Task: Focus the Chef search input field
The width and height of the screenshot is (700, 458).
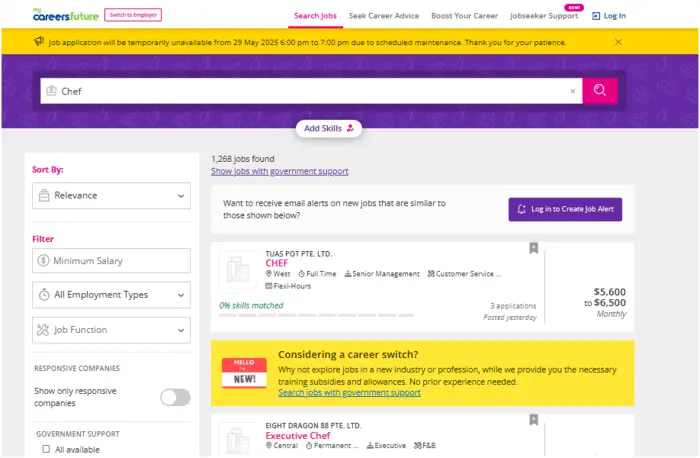Action: pyautogui.click(x=312, y=91)
